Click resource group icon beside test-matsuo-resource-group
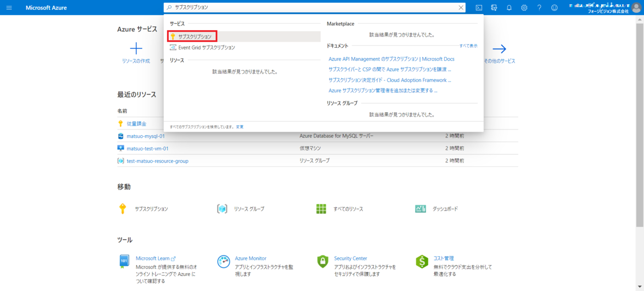644x291 pixels. pyautogui.click(x=121, y=161)
